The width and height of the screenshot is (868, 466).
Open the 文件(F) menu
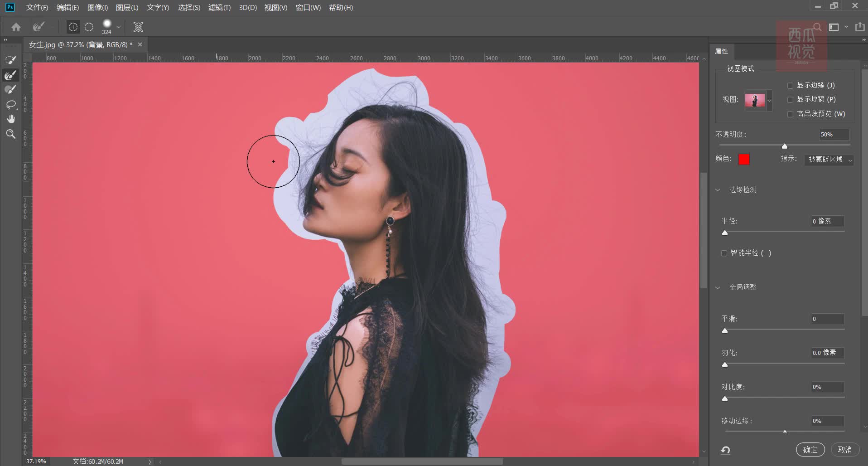click(37, 7)
